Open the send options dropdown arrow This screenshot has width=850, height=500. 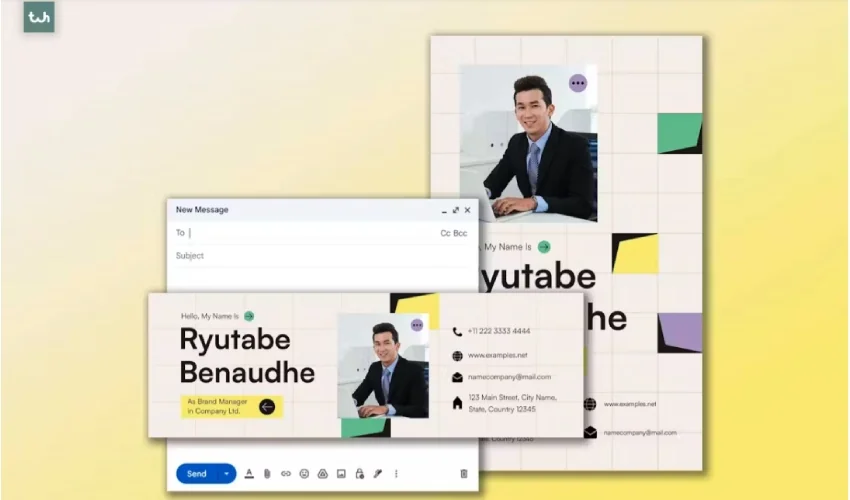coord(226,474)
